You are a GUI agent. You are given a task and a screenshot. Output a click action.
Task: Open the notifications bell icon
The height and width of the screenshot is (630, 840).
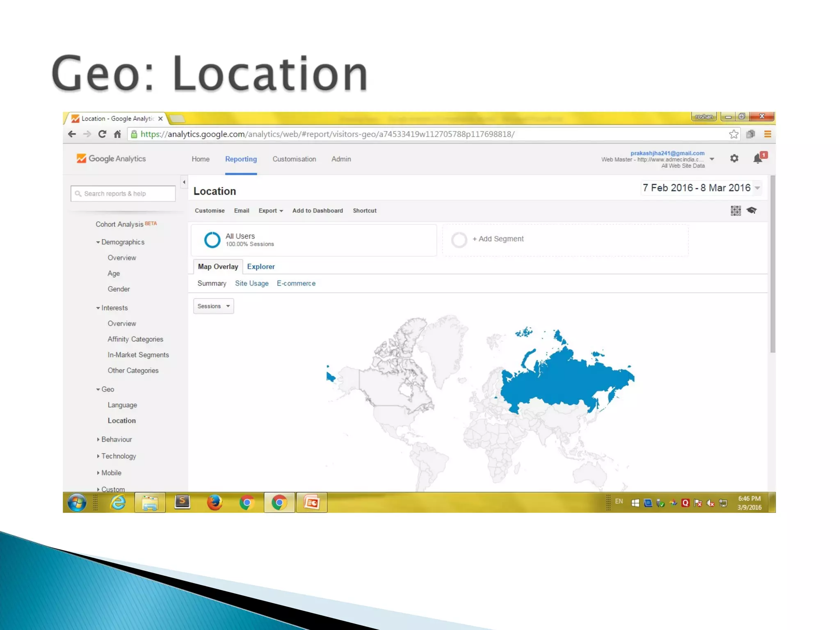[x=758, y=158]
